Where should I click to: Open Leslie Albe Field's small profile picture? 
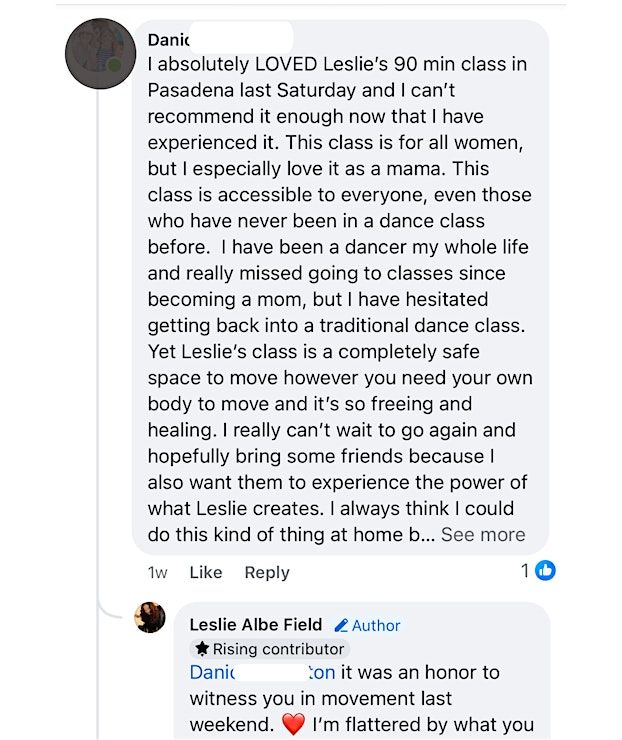pyautogui.click(x=150, y=617)
